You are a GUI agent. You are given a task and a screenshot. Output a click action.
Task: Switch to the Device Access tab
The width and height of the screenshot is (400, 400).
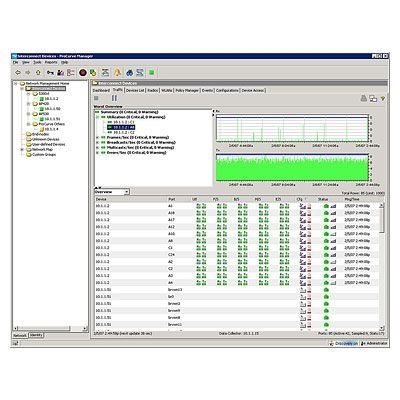point(253,90)
